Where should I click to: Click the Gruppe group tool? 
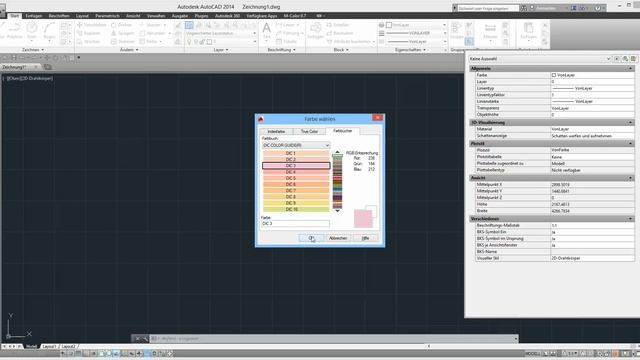click(456, 31)
